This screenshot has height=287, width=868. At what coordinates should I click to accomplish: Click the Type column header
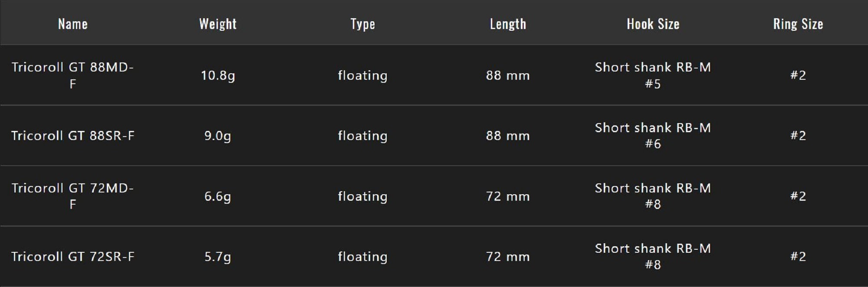click(x=363, y=24)
